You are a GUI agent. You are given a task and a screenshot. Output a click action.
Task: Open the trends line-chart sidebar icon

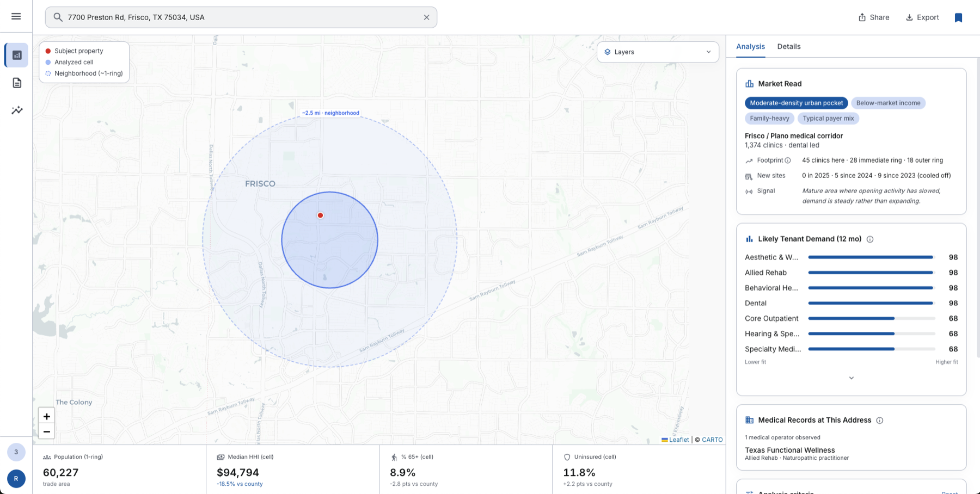pos(17,110)
